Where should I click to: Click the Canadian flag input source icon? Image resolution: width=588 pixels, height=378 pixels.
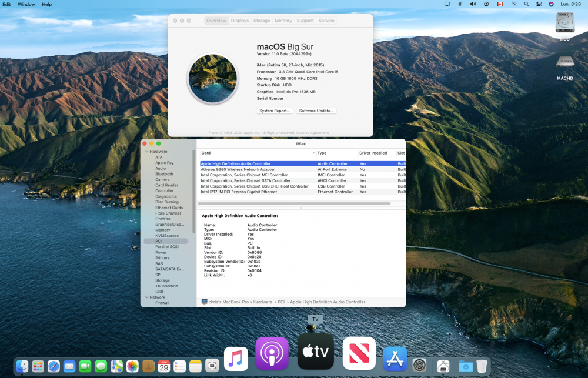point(500,4)
